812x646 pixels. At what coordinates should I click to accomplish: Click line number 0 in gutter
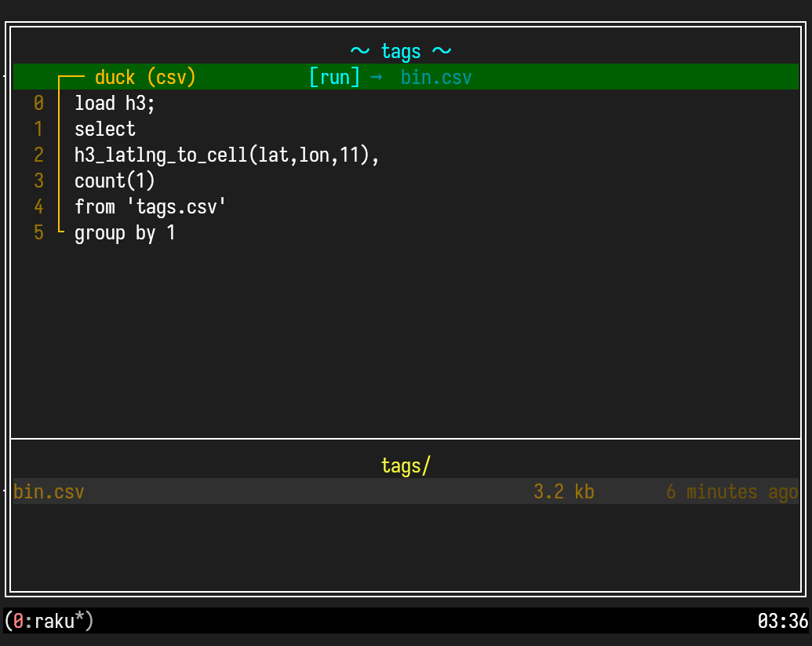39,104
